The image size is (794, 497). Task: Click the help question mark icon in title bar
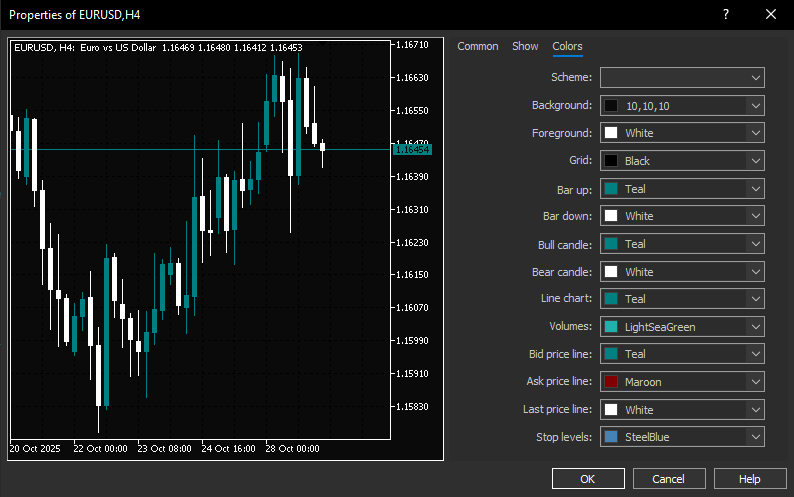[726, 14]
